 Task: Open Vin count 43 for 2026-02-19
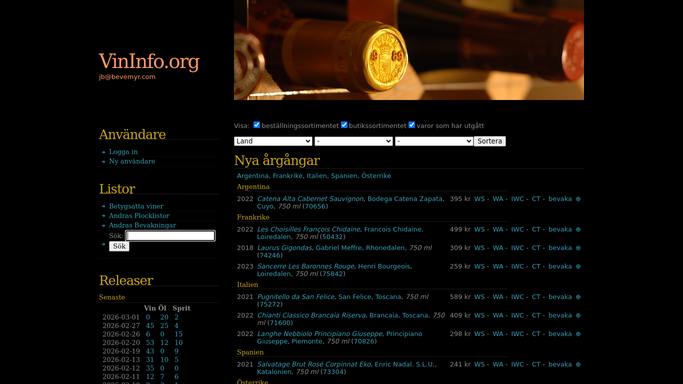(x=150, y=351)
